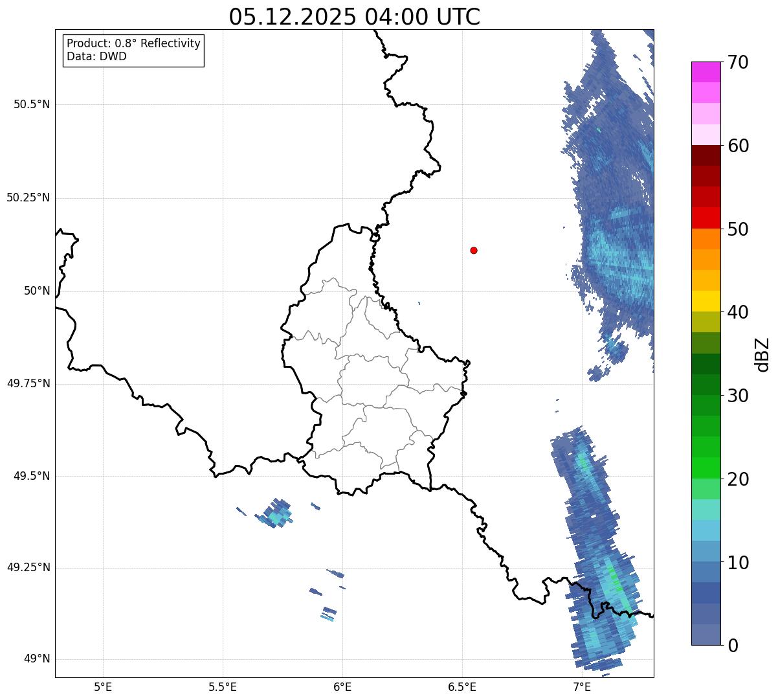Pick the orange swatch just below 50 dBZ

click(x=706, y=239)
